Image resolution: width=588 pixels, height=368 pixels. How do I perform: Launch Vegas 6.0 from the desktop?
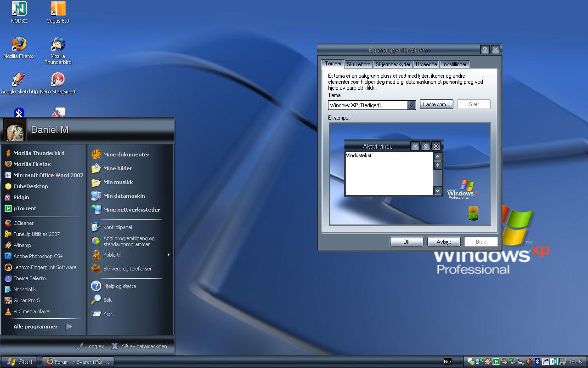point(58,12)
